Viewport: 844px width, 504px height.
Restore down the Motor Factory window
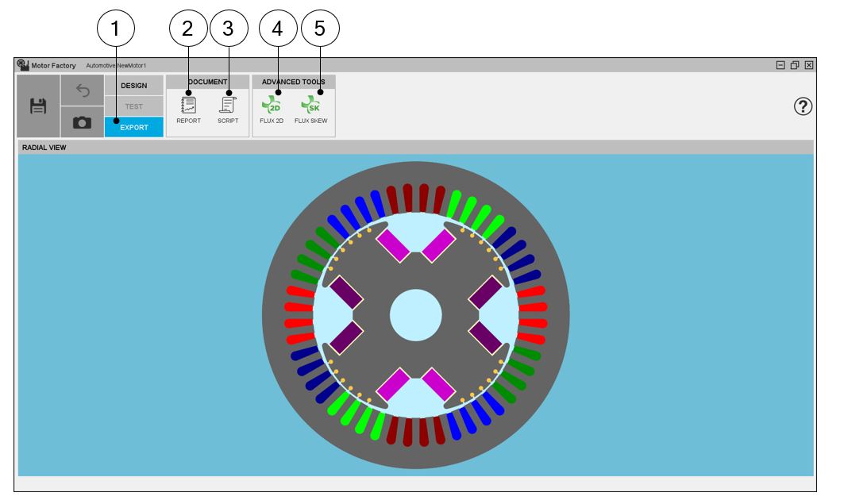click(795, 65)
